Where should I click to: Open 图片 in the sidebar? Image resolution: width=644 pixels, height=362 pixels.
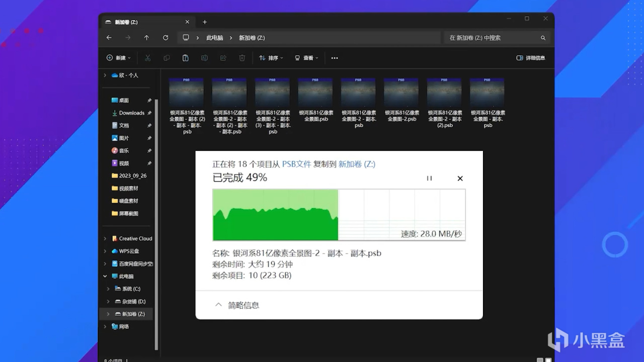click(x=124, y=138)
